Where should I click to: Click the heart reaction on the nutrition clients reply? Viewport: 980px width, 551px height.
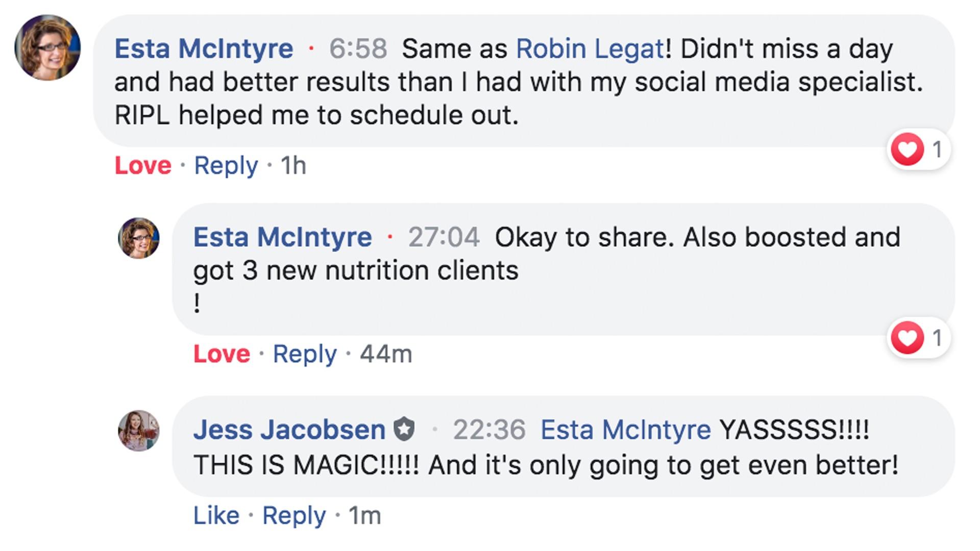click(x=908, y=338)
